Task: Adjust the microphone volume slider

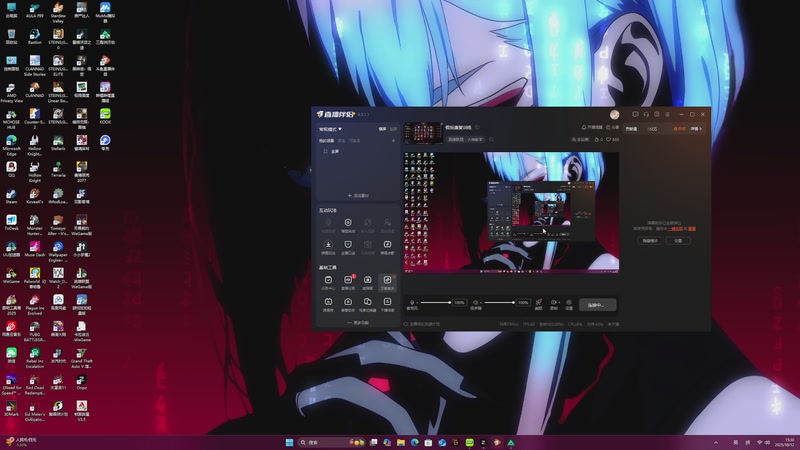Action: click(x=435, y=303)
